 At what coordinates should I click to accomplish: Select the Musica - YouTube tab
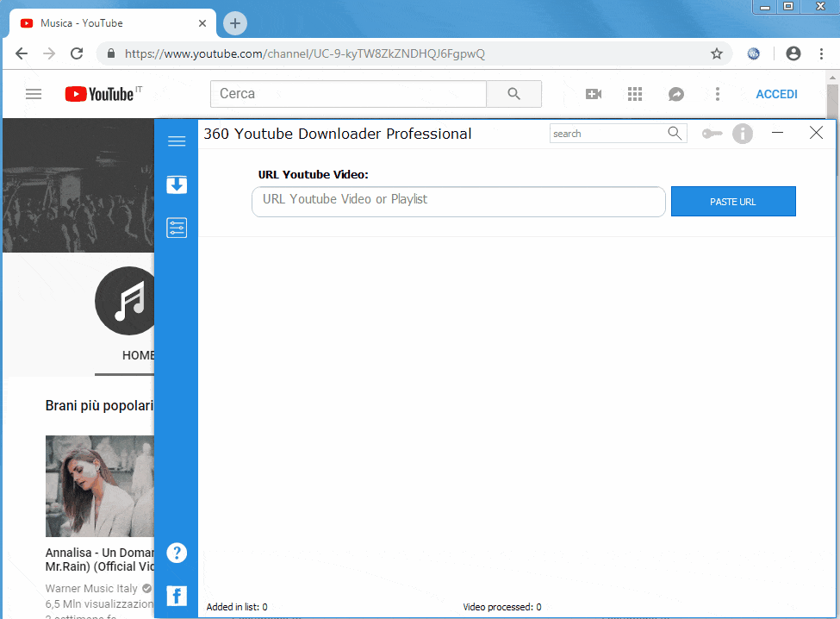(x=113, y=23)
